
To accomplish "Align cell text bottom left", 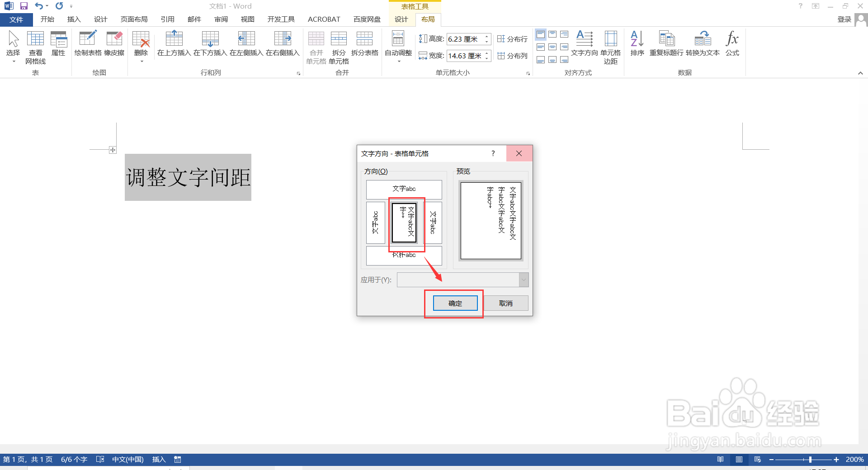I will coord(541,60).
